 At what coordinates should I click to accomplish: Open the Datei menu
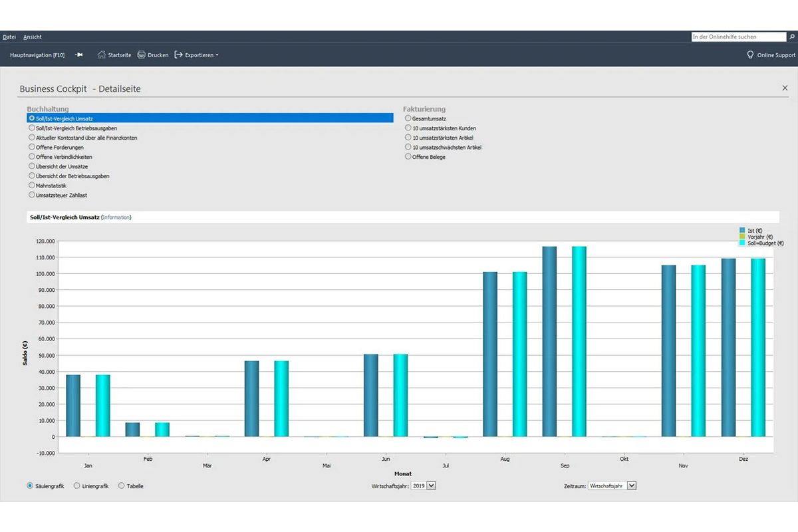[9, 37]
